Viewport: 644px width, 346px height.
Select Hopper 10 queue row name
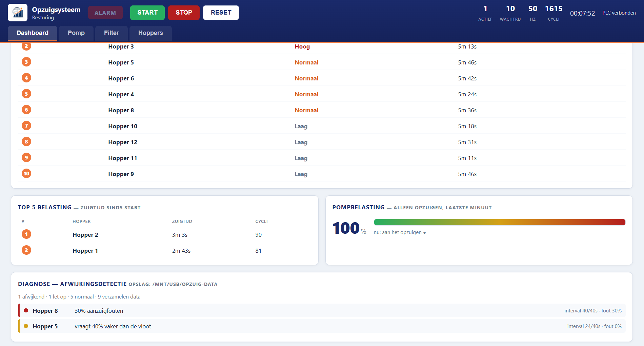click(123, 126)
